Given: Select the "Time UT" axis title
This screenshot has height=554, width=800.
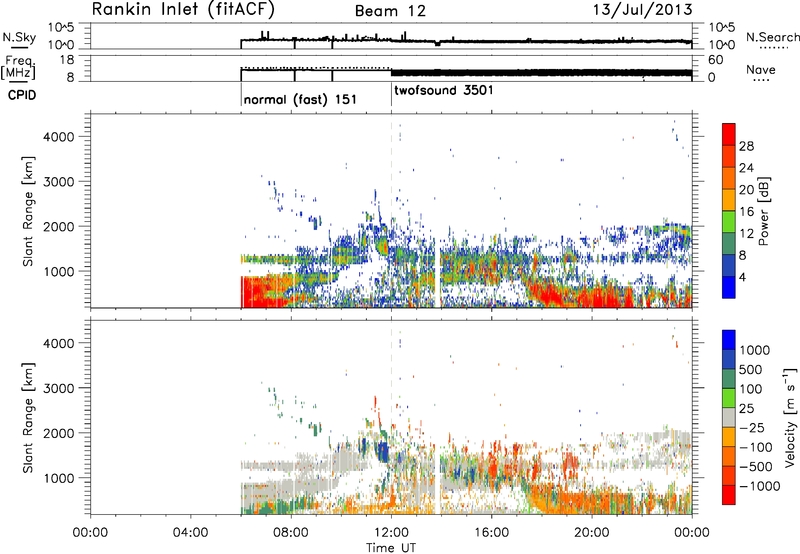Looking at the screenshot, I should coord(391,547).
